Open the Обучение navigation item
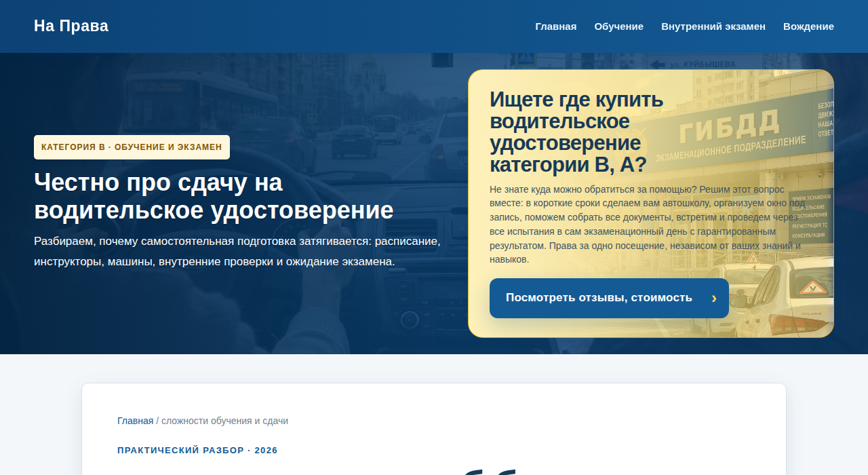Viewport: 868px width, 475px height. pyautogui.click(x=619, y=26)
